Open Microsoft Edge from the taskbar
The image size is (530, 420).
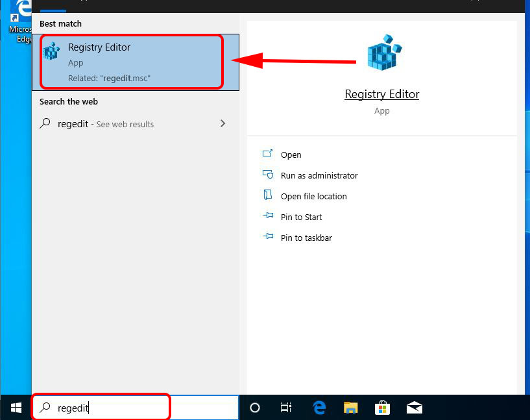[x=319, y=408]
